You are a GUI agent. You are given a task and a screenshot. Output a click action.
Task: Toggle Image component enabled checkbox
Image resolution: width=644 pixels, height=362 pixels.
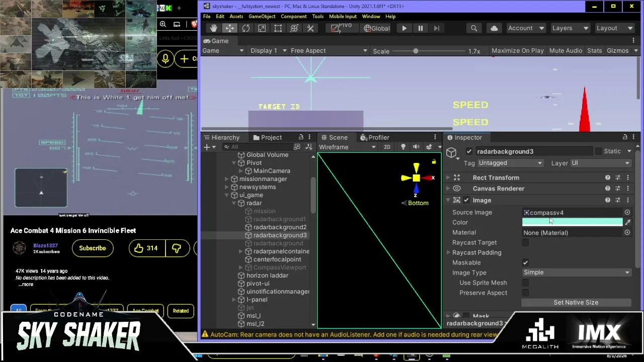[x=466, y=200]
